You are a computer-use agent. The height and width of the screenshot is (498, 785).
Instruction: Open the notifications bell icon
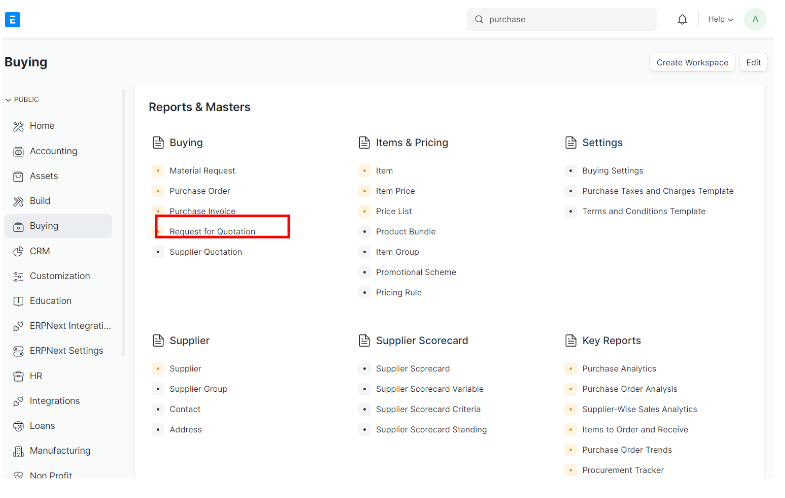(x=682, y=19)
